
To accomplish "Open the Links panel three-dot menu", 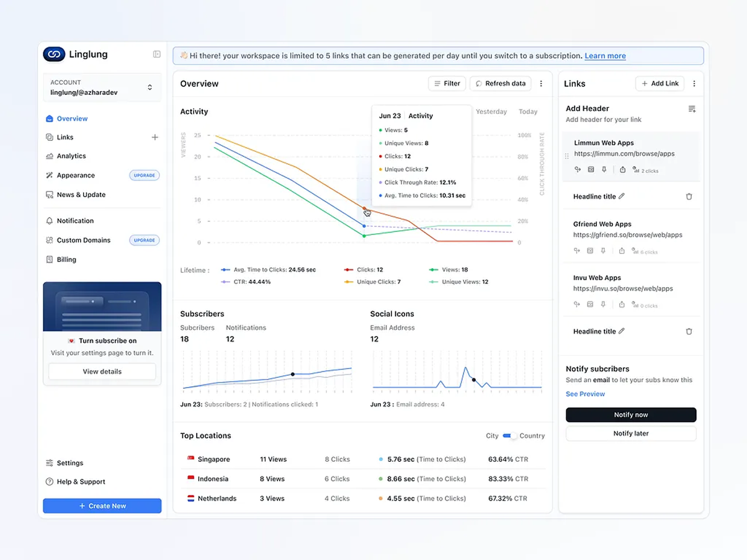I will pyautogui.click(x=694, y=84).
